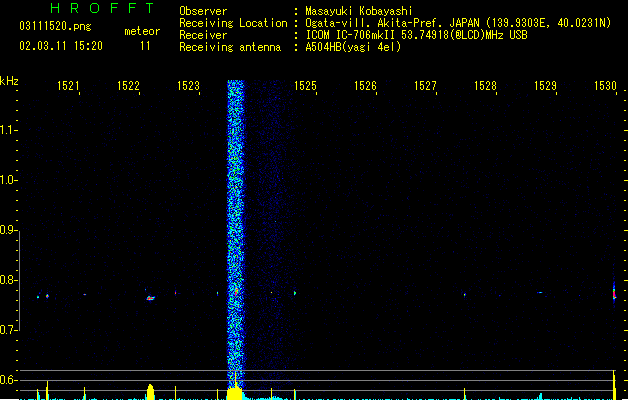Click the HROFFT title text
Viewport: 629px width, 400px height.
[x=103, y=8]
